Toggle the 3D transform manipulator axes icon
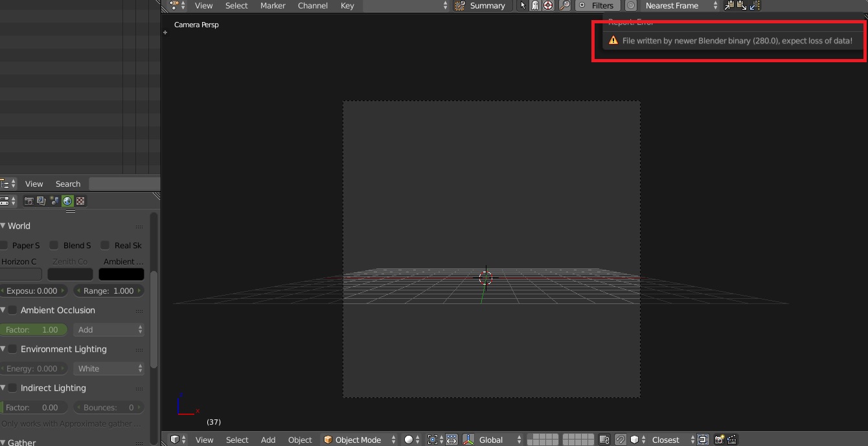This screenshot has width=868, height=446. coord(469,440)
